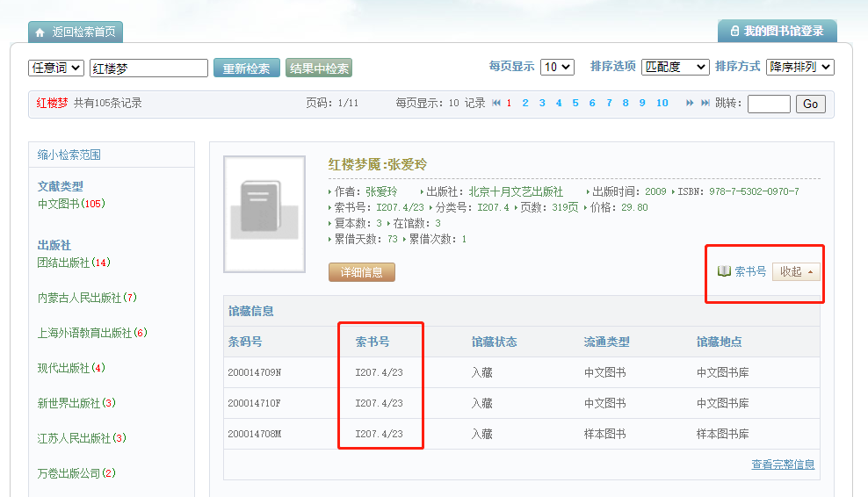This screenshot has width=868, height=497.
Task: Click 样本图书库 location cell
Action: point(722,434)
